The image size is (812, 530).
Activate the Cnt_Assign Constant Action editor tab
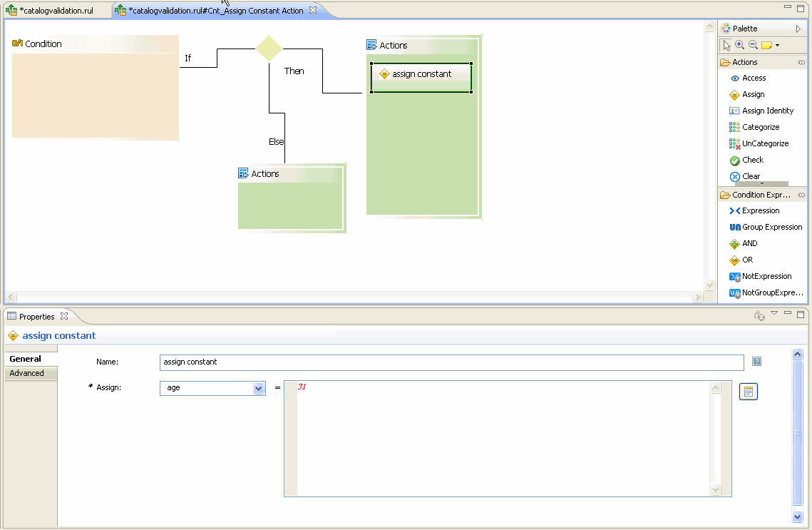[215, 11]
